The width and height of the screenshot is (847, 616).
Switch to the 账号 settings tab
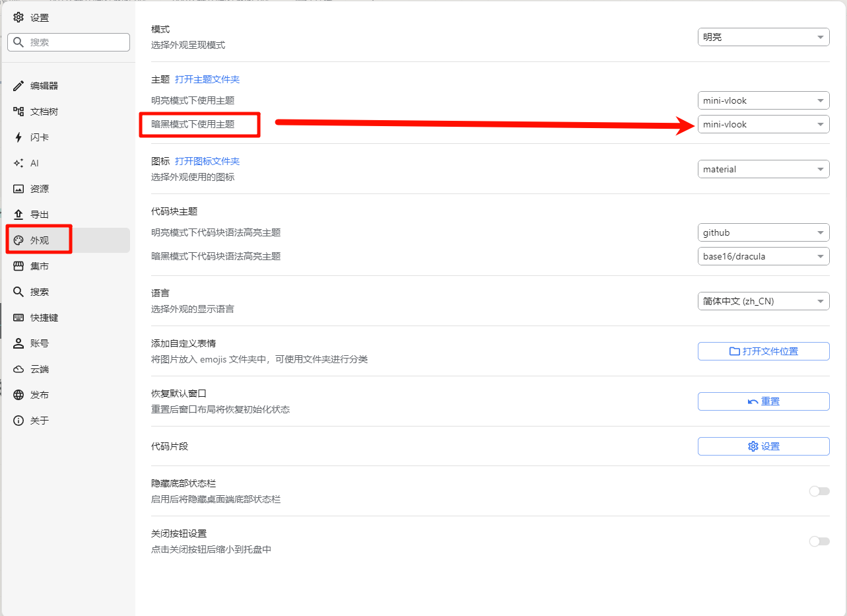click(x=40, y=343)
